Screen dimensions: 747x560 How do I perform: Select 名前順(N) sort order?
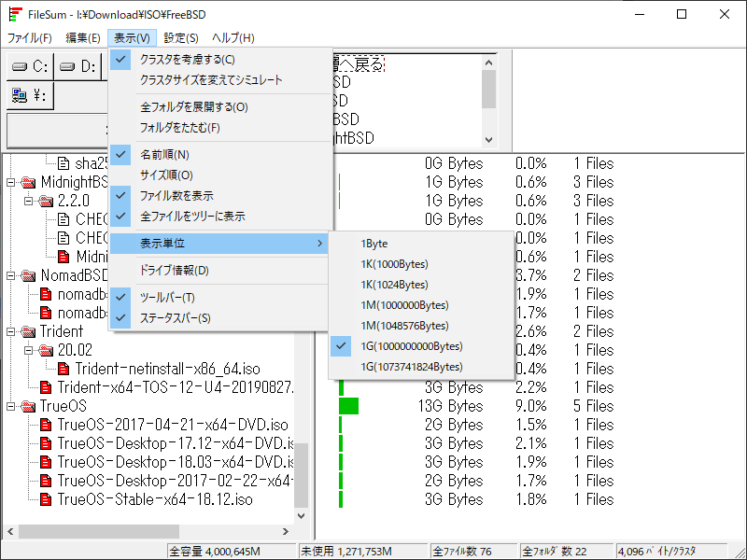(x=220, y=155)
